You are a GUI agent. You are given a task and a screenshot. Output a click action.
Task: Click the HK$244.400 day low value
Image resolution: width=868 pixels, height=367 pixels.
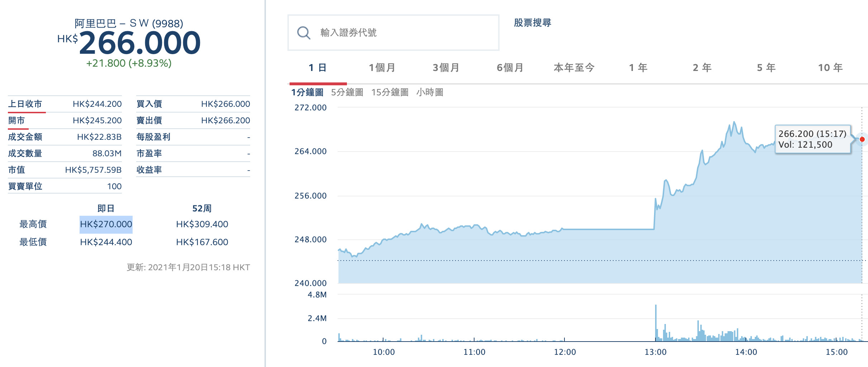pyautogui.click(x=106, y=242)
